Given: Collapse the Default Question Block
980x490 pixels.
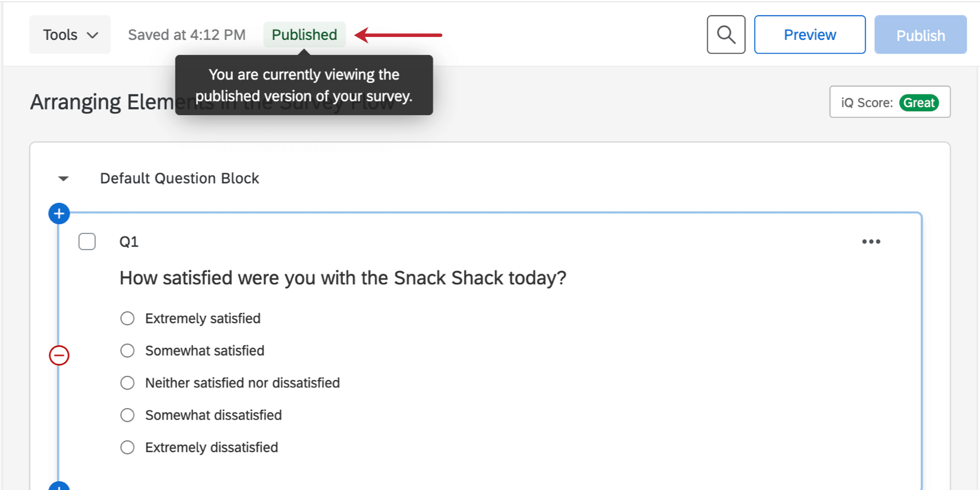Looking at the screenshot, I should coord(62,178).
